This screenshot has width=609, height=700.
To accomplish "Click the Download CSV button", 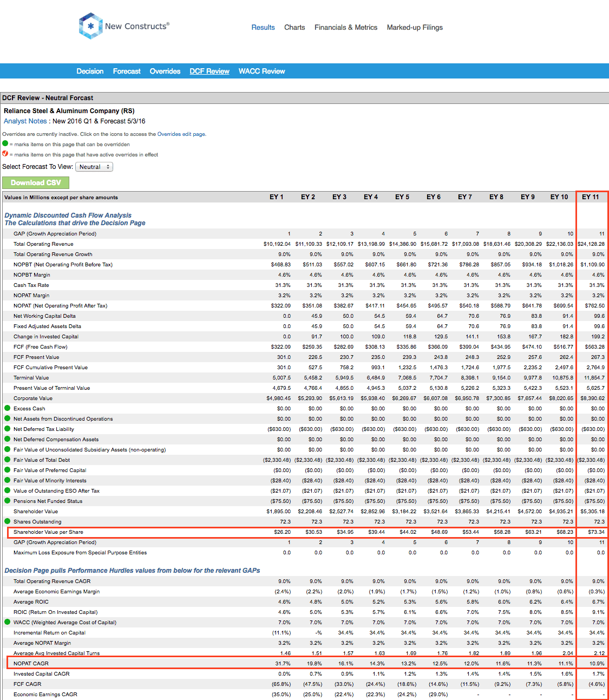I will [x=36, y=182].
